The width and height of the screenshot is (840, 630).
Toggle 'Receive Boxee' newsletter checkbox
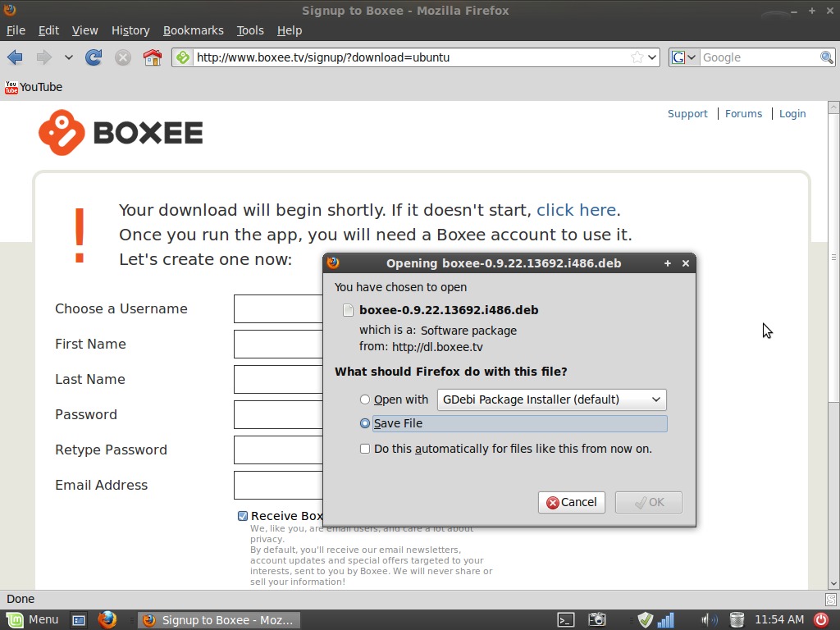click(243, 516)
